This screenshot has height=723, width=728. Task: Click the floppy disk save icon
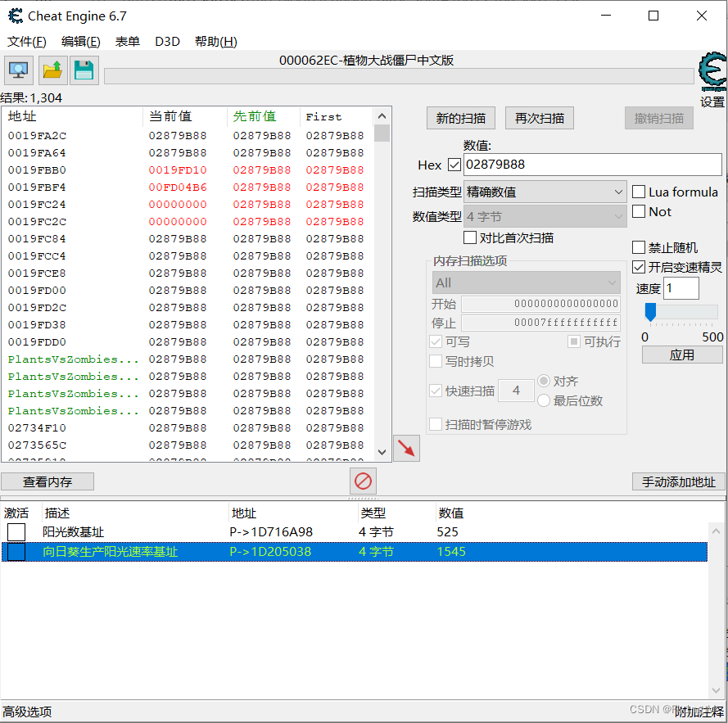[84, 70]
